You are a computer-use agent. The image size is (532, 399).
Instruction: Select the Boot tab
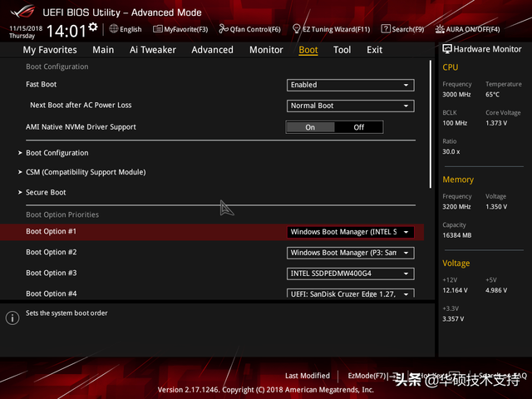tap(308, 50)
